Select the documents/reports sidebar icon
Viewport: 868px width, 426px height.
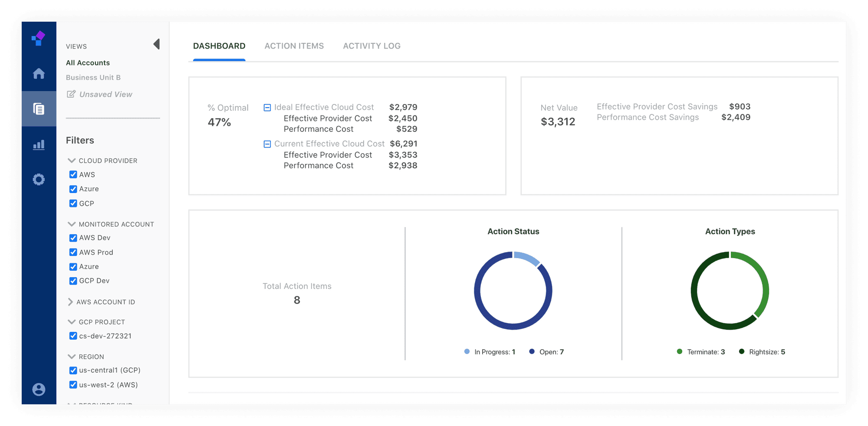pos(39,109)
